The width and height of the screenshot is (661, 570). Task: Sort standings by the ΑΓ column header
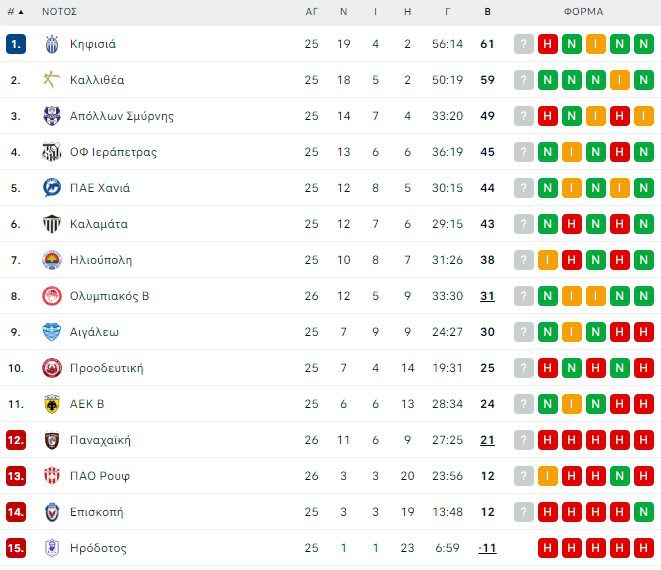point(311,12)
